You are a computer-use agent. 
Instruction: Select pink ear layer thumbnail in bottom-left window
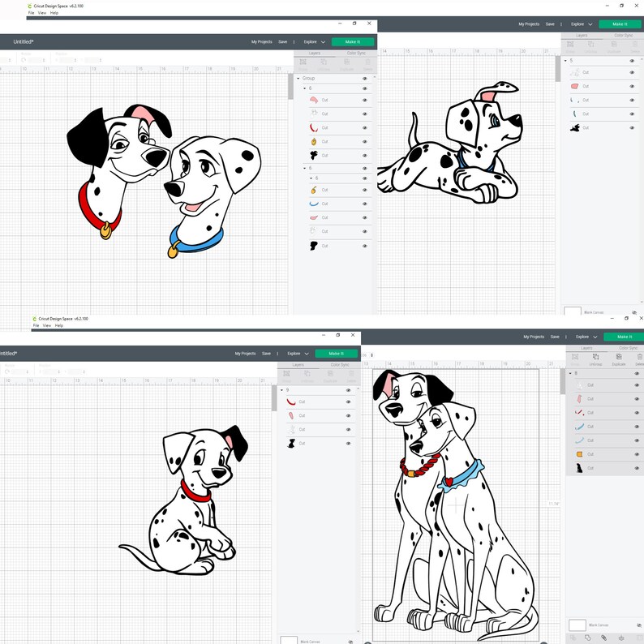coord(291,415)
